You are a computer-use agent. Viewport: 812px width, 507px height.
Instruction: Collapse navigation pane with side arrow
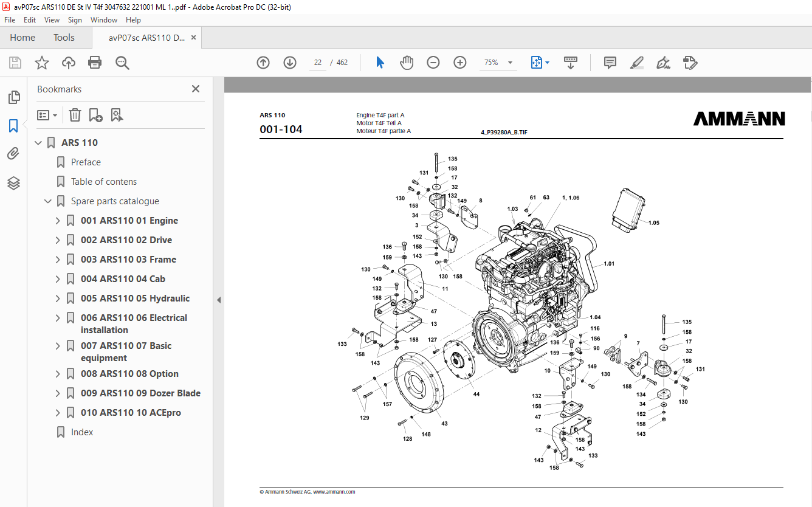tap(218, 300)
